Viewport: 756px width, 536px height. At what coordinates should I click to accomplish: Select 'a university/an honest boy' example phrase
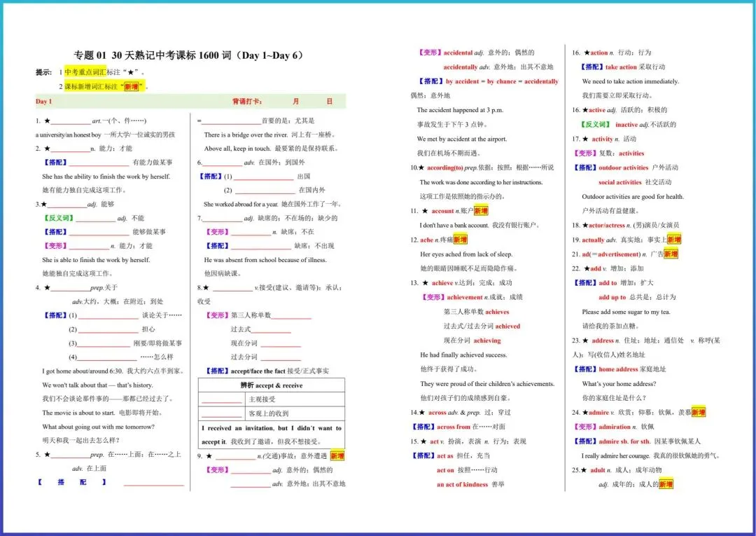point(68,135)
